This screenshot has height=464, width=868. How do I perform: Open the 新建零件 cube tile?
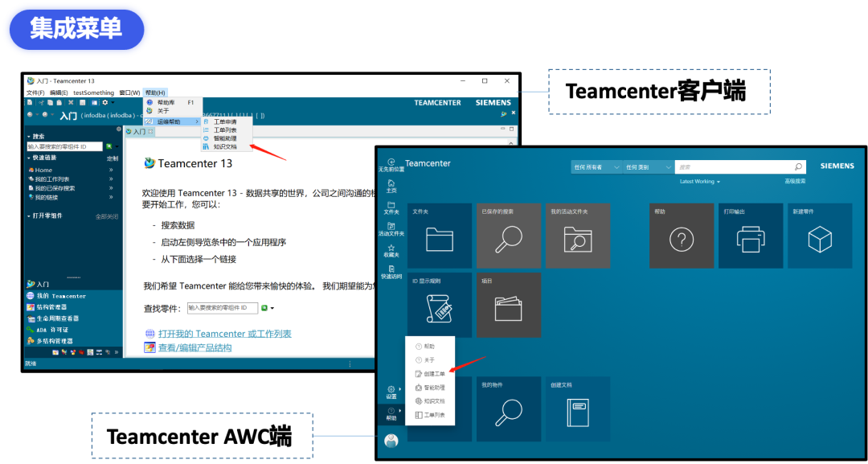[x=820, y=235]
